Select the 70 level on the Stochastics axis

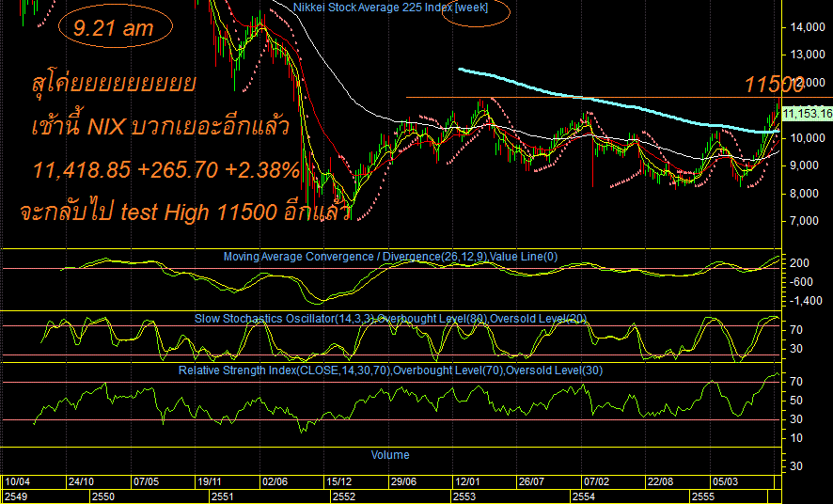(x=795, y=330)
